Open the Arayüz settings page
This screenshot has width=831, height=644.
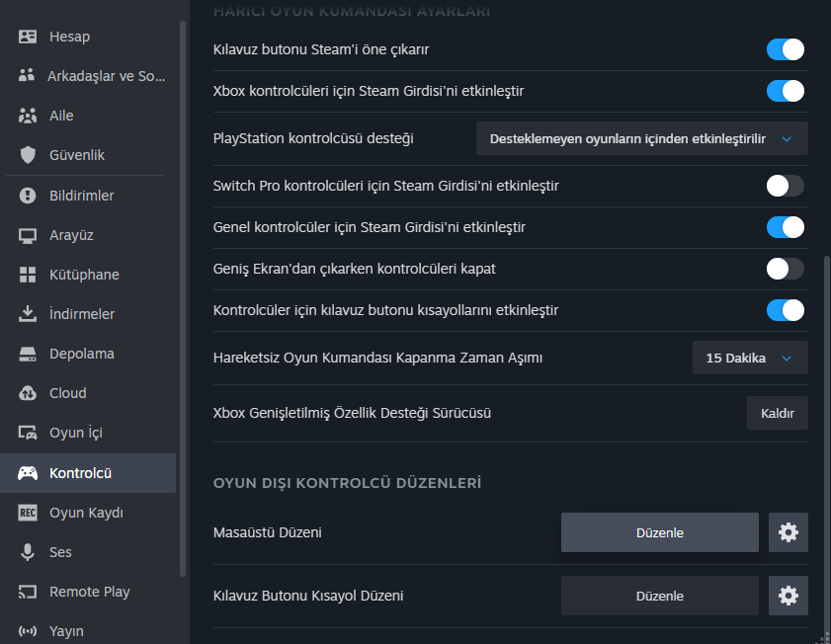click(x=88, y=235)
